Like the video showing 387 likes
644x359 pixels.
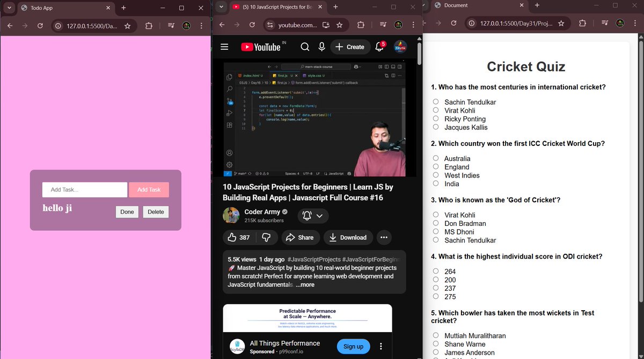click(x=239, y=237)
